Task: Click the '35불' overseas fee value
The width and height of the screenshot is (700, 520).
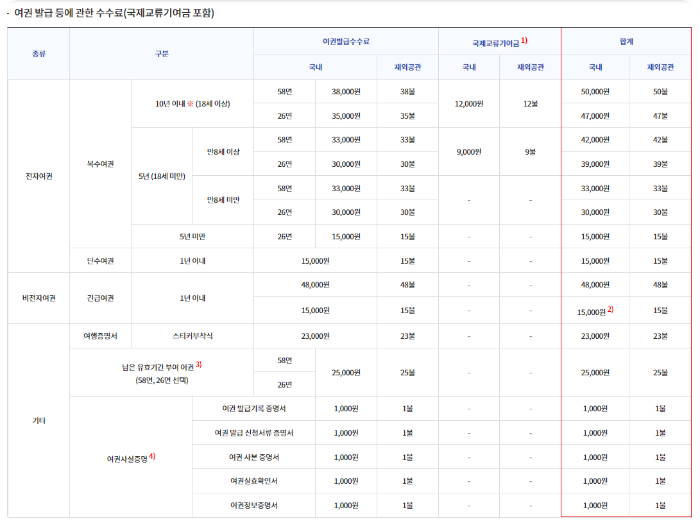Action: (408, 116)
